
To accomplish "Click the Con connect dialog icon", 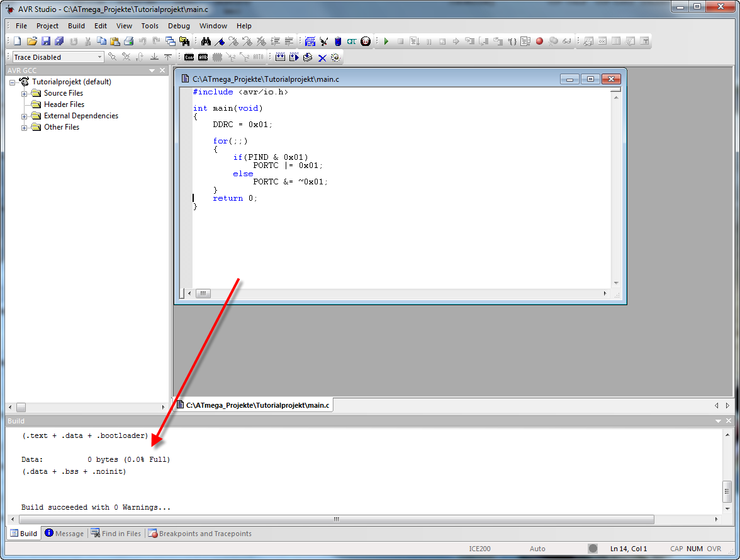I will 189,57.
